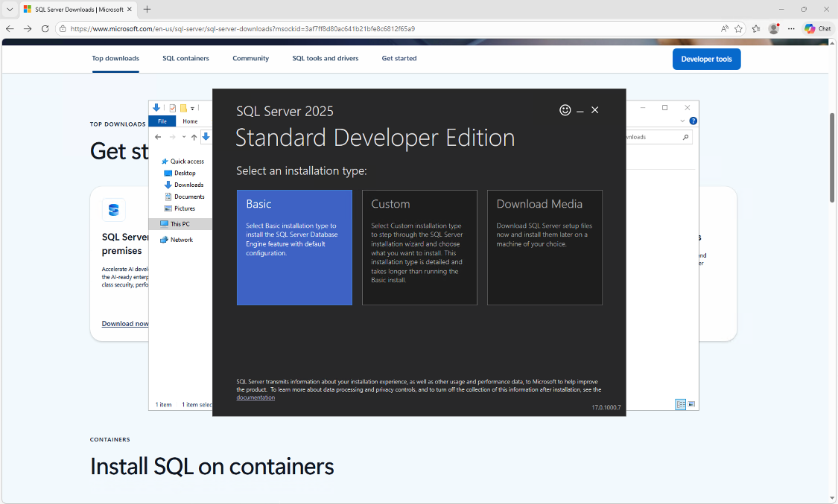838x504 pixels.
Task: Click the address bar URL field
Action: tap(243, 29)
